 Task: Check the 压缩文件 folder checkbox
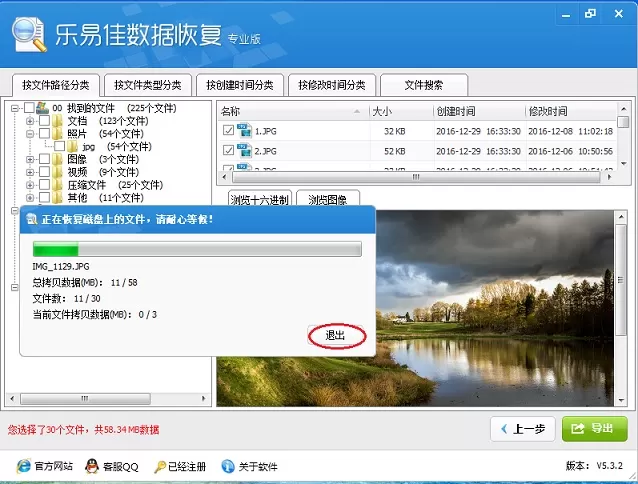pyautogui.click(x=44, y=185)
